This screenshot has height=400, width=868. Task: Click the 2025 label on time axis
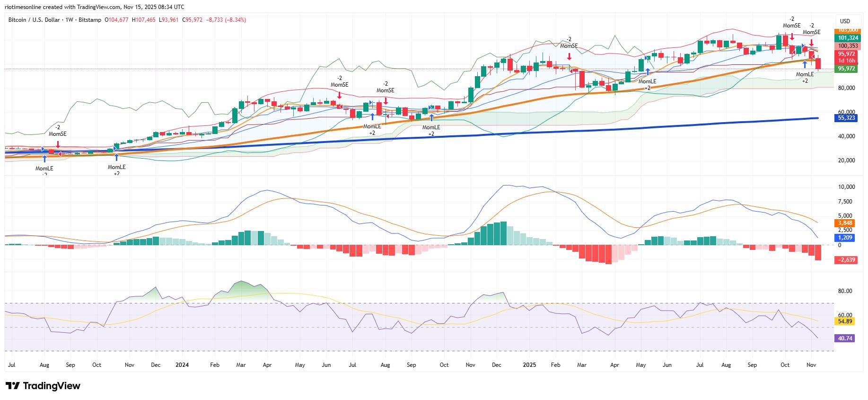pyautogui.click(x=529, y=365)
